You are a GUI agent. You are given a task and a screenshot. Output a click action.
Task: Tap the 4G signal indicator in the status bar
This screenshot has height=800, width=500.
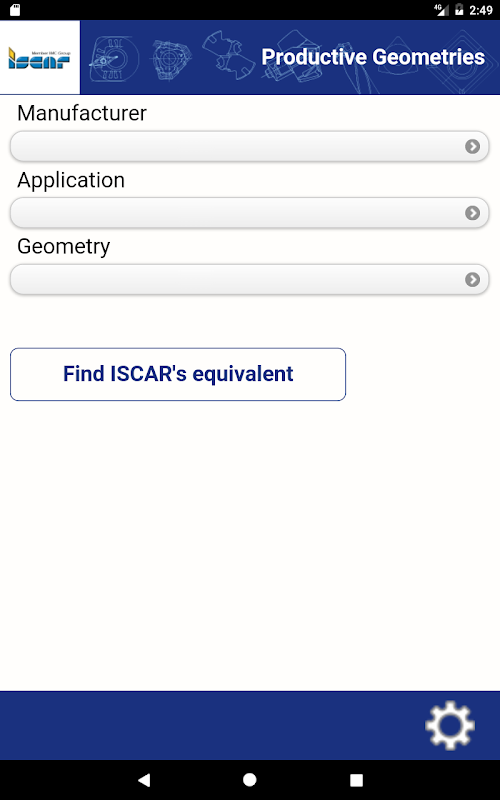click(441, 10)
